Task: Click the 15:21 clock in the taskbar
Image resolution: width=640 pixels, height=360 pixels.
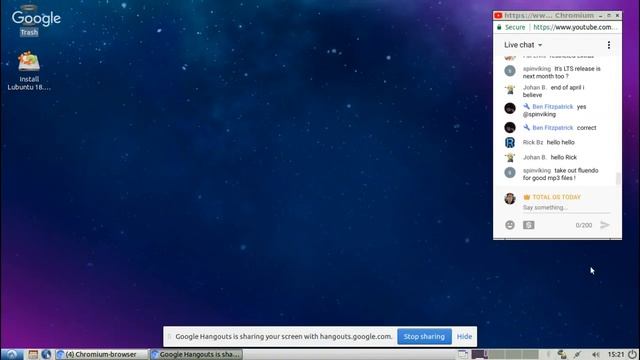Action: 616,354
